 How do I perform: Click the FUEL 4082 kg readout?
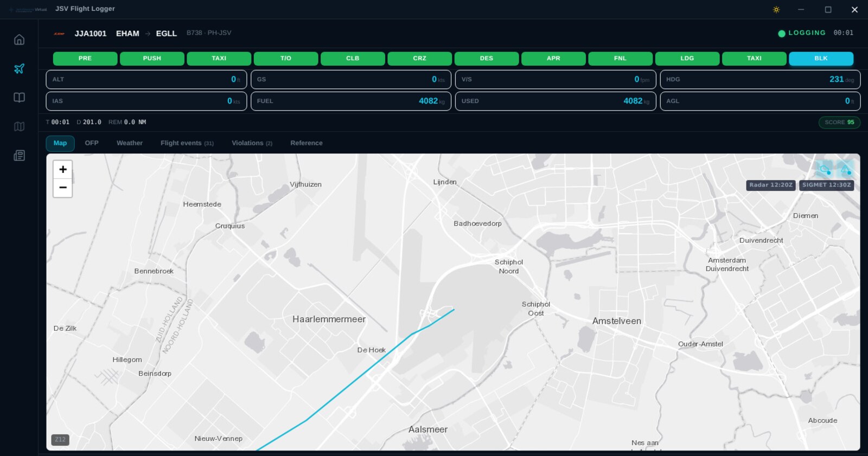click(351, 101)
